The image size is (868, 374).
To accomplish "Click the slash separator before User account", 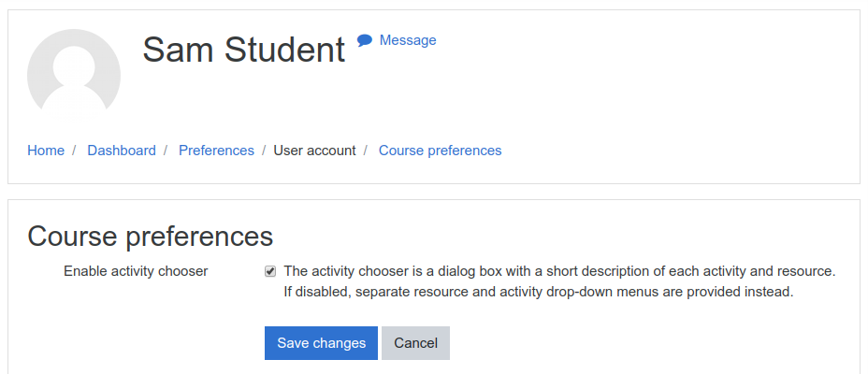I will (x=264, y=151).
